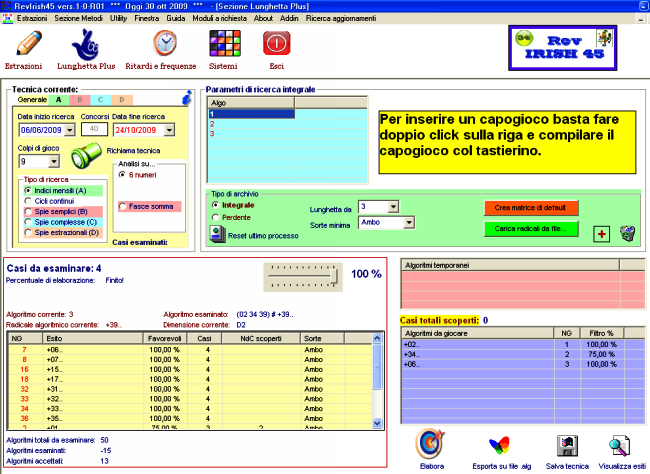This screenshot has height=474, width=650.
Task: Open Data inizio ricerca date dropdown
Action: tap(70, 130)
